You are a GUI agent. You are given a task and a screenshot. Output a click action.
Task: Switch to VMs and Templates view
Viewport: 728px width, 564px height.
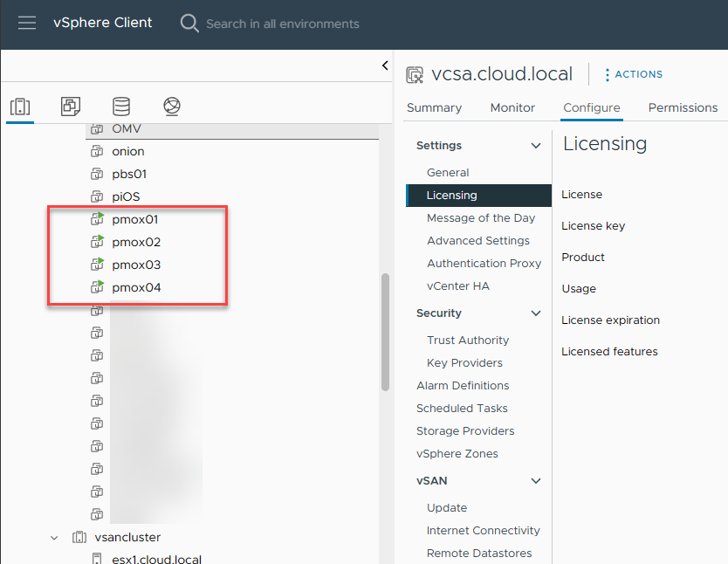click(71, 107)
